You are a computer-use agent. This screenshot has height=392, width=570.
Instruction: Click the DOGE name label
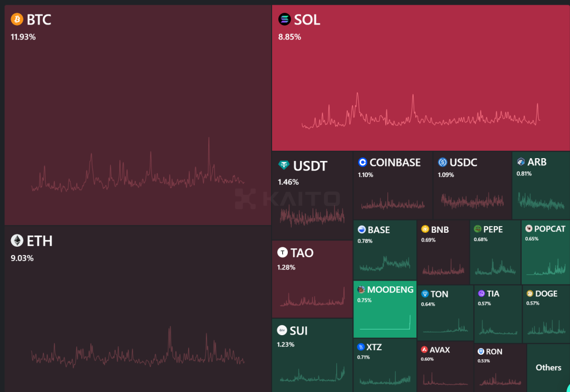[546, 293]
